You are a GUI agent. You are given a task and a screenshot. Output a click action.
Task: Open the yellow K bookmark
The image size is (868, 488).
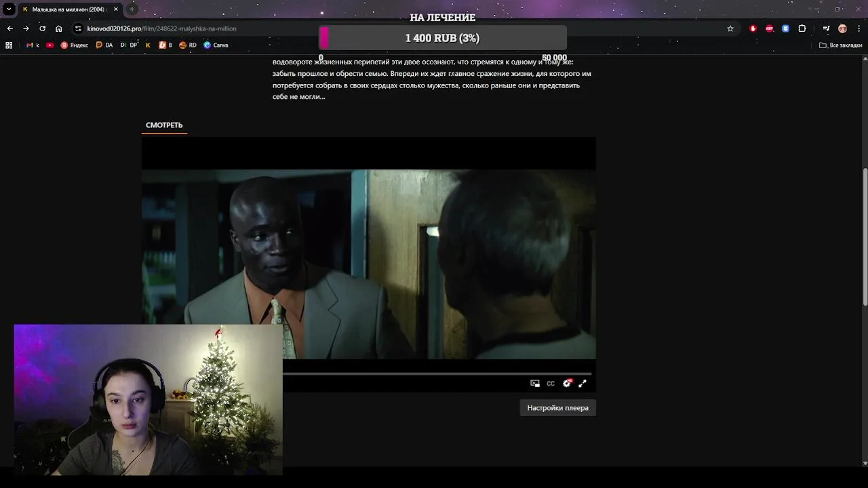click(148, 45)
